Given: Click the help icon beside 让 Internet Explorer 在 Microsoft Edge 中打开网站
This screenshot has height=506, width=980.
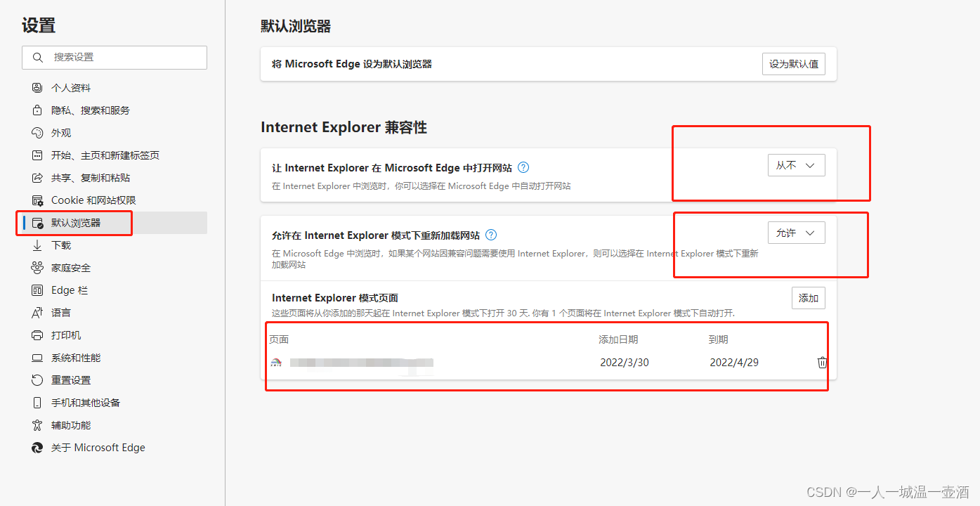Looking at the screenshot, I should 523,168.
